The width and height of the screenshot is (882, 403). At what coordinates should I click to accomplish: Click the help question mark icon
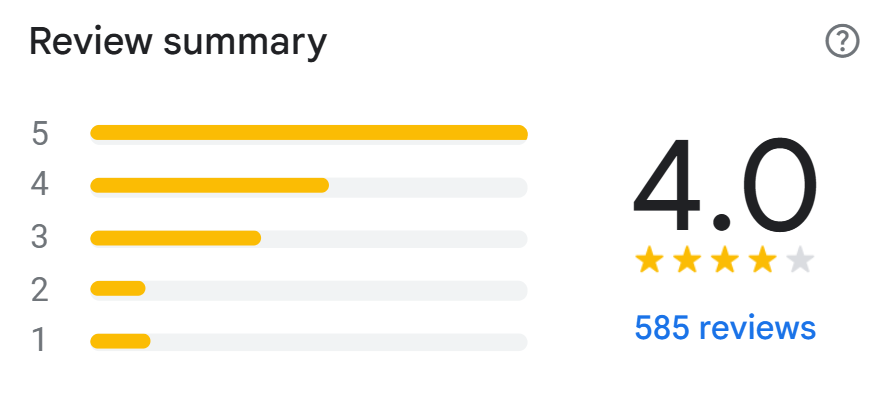(842, 42)
